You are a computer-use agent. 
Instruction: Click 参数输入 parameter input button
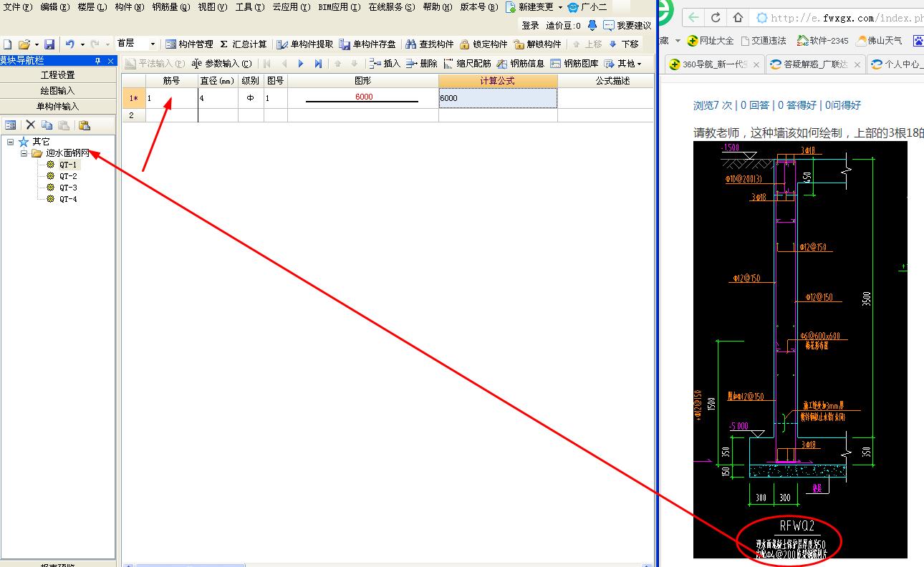coord(221,64)
